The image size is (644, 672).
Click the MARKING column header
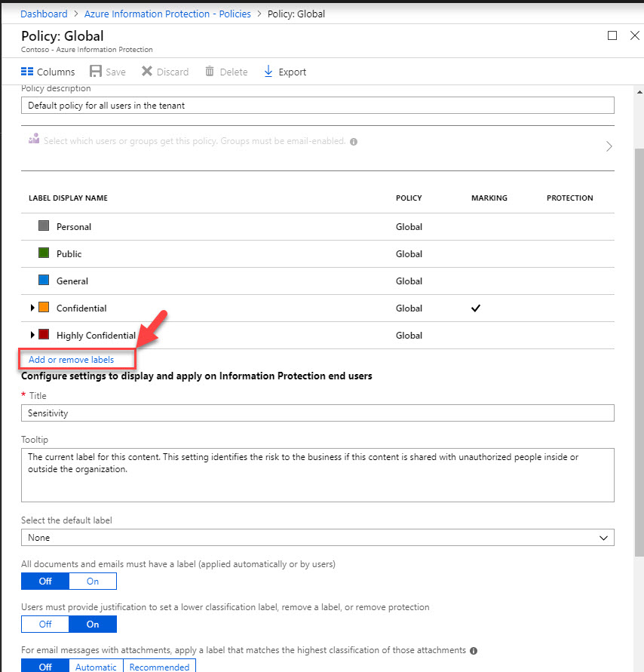pos(489,198)
